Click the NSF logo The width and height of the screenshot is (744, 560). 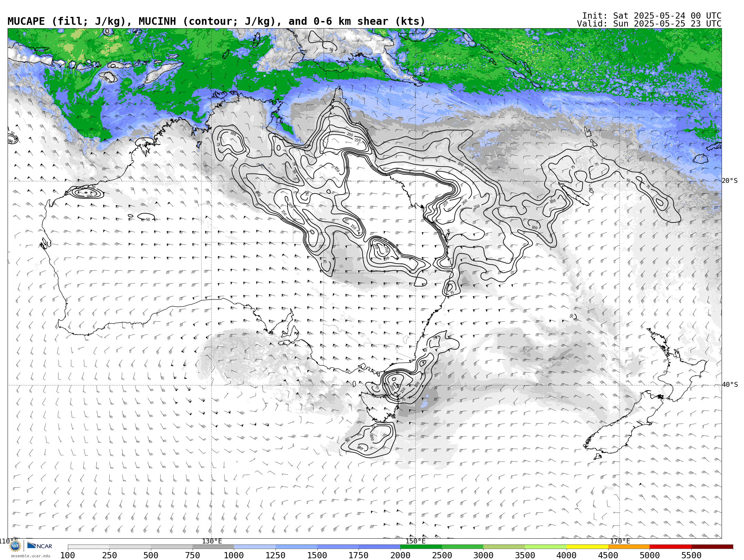(x=15, y=546)
